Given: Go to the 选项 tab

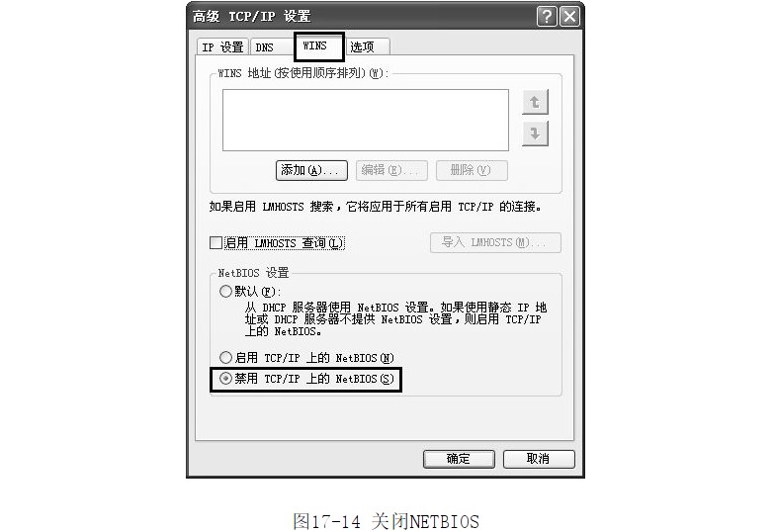Looking at the screenshot, I should coord(367,47).
